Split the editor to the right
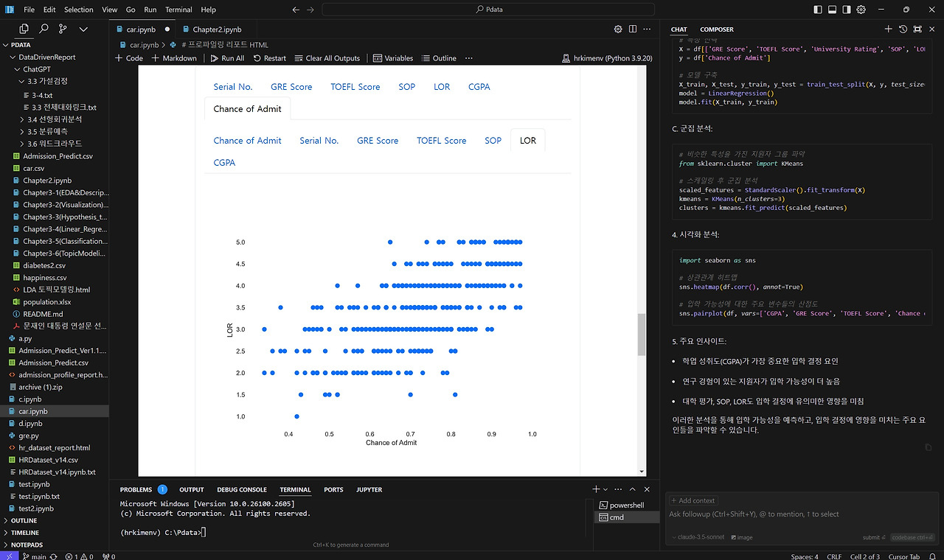This screenshot has height=560, width=944. pos(633,29)
